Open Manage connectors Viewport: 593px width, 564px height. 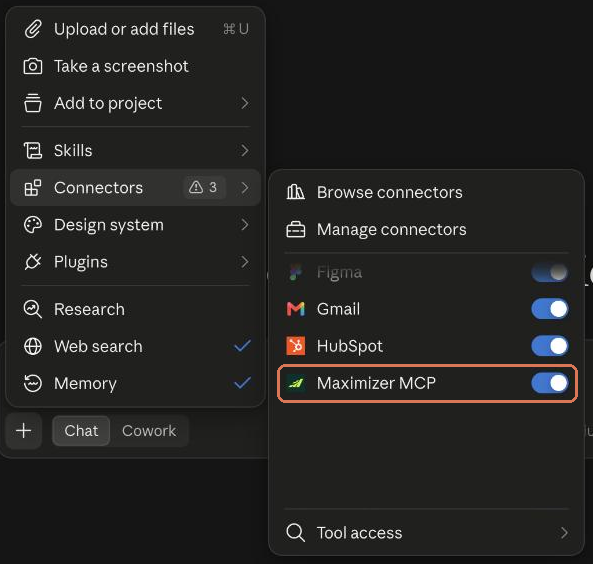coord(426,229)
